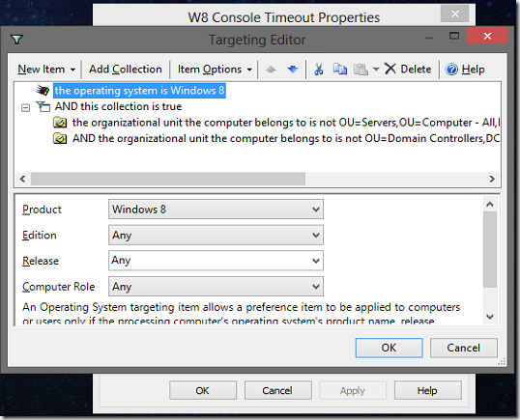This screenshot has width=520, height=420.
Task: Click OU folder icon on Domain Controllers row
Action: 60,138
